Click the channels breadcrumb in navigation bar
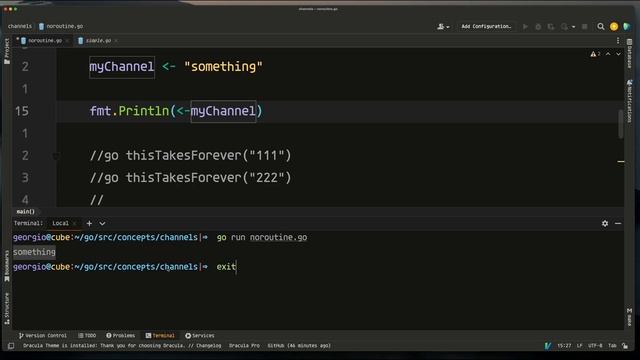This screenshot has height=360, width=640. coord(20,26)
